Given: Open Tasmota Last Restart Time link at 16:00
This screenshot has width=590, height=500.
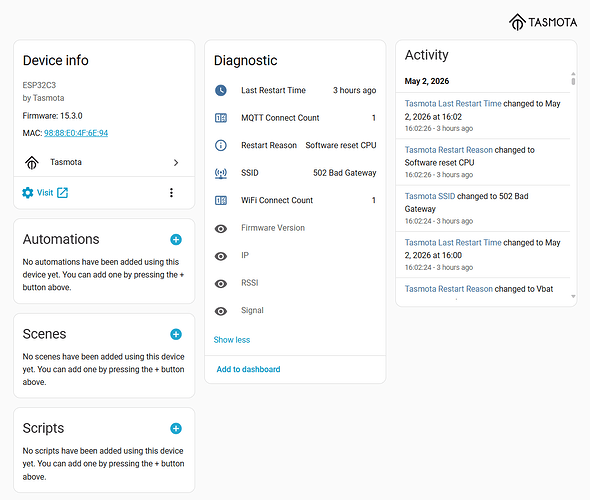Looking at the screenshot, I should 453,243.
